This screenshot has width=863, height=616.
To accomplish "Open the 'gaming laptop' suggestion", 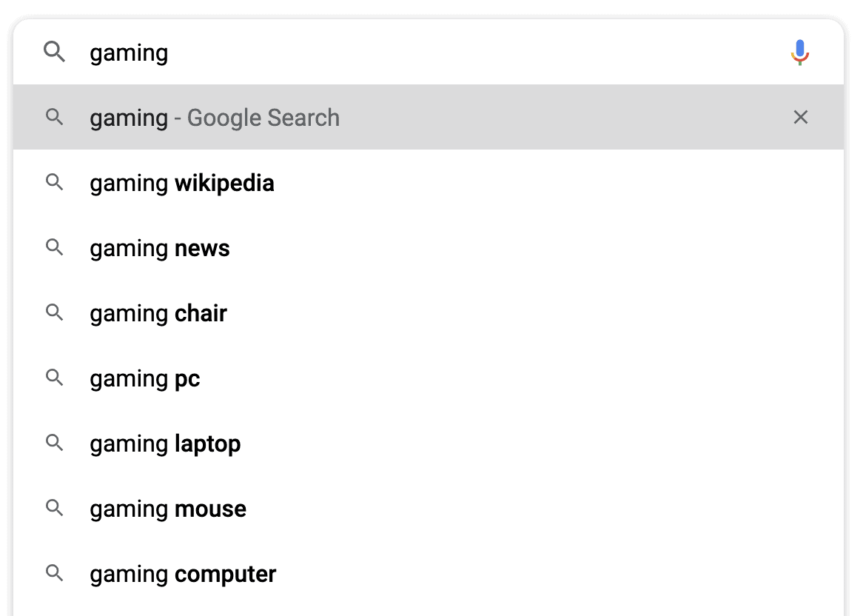I will point(164,443).
